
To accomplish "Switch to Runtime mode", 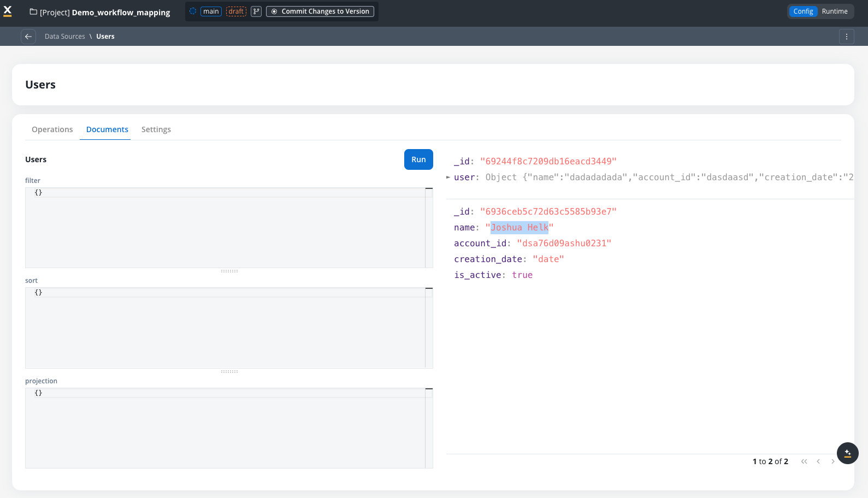I will [834, 11].
